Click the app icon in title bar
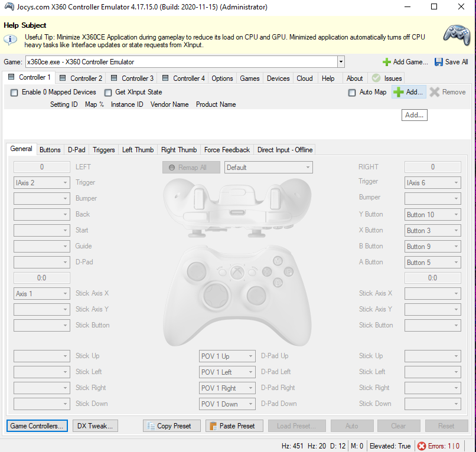Screen dimensions: 476x452 (x=9, y=6)
